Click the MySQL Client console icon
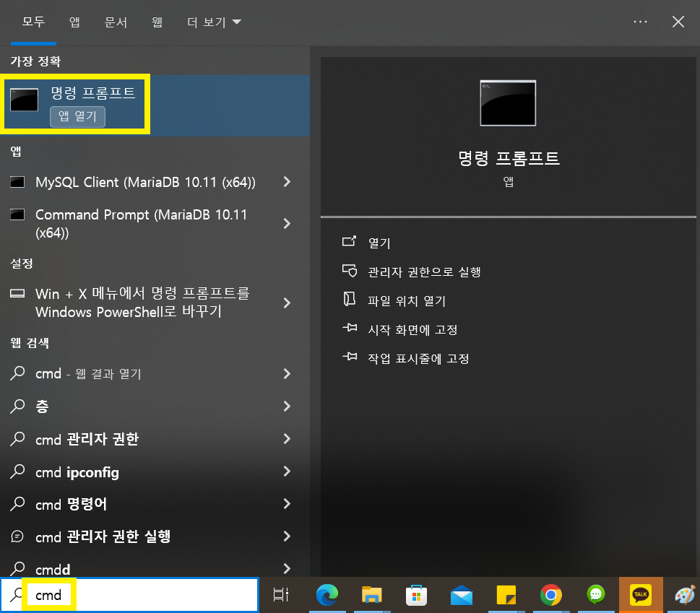The height and width of the screenshot is (613, 700). click(x=17, y=182)
